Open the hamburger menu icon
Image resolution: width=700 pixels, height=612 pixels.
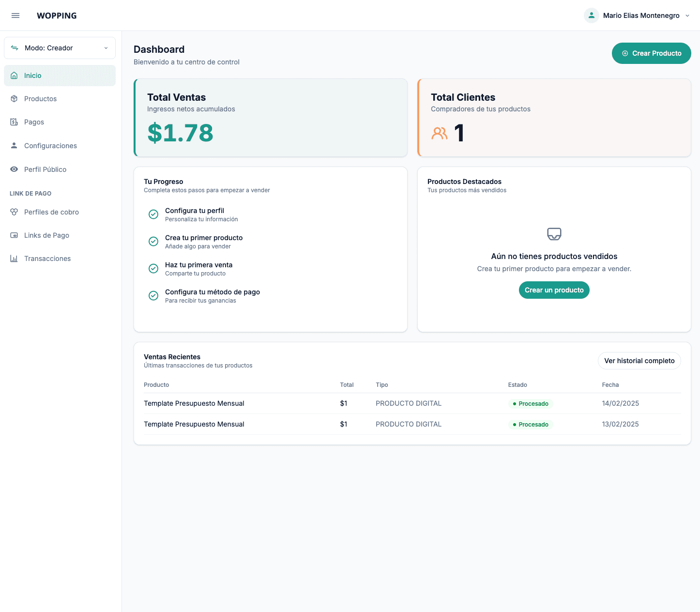point(15,15)
